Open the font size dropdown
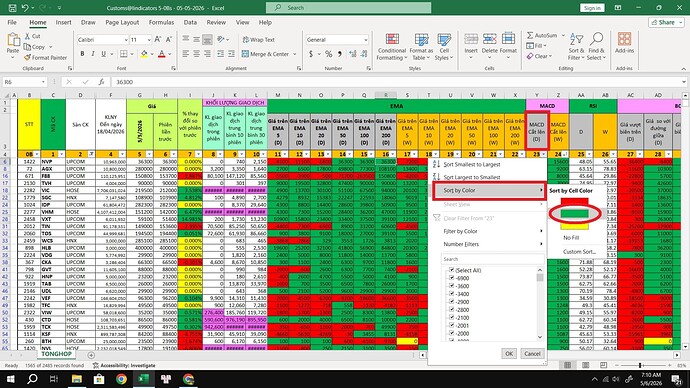690x388 pixels. [149, 40]
